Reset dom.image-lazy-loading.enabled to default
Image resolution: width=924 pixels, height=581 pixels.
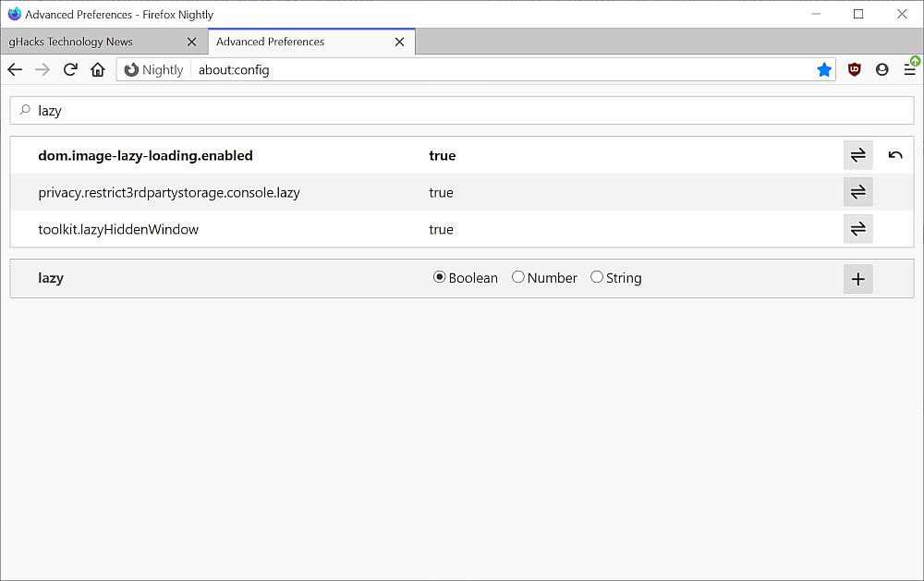894,155
